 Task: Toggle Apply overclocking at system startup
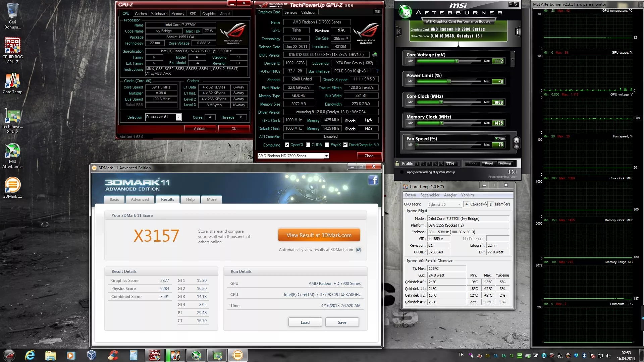402,172
